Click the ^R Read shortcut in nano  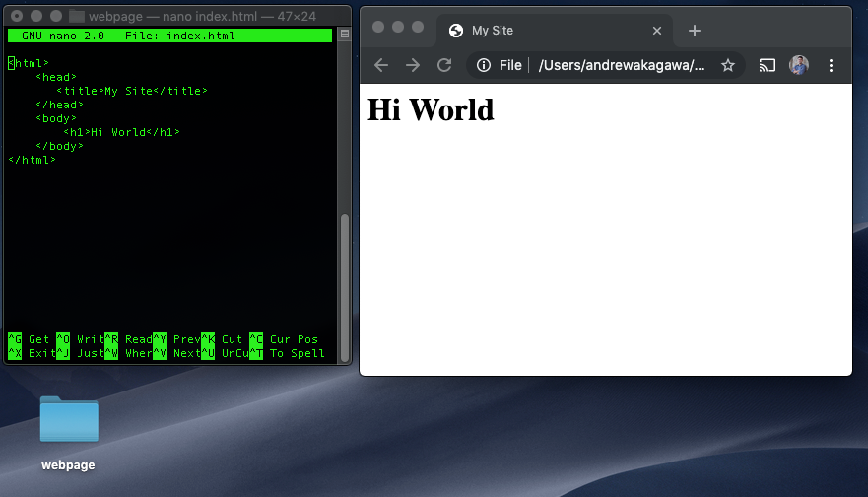tap(128, 339)
